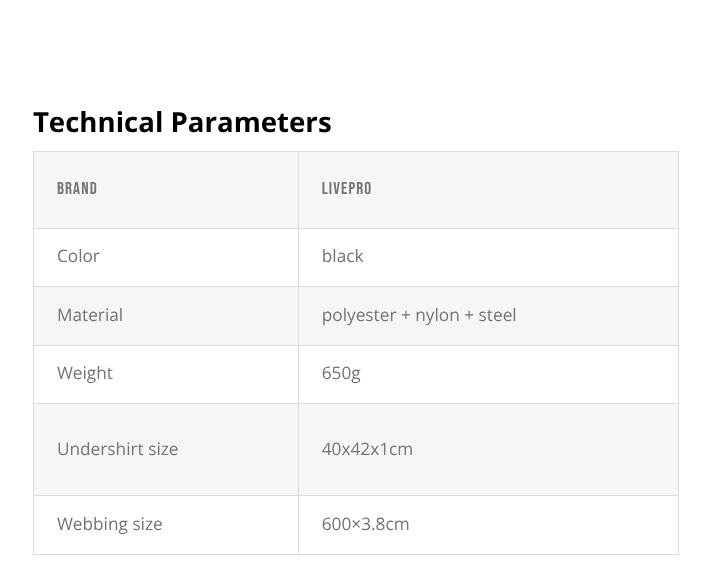Select the Webbing size label
Viewport: 723px width, 573px height.
pos(109,524)
